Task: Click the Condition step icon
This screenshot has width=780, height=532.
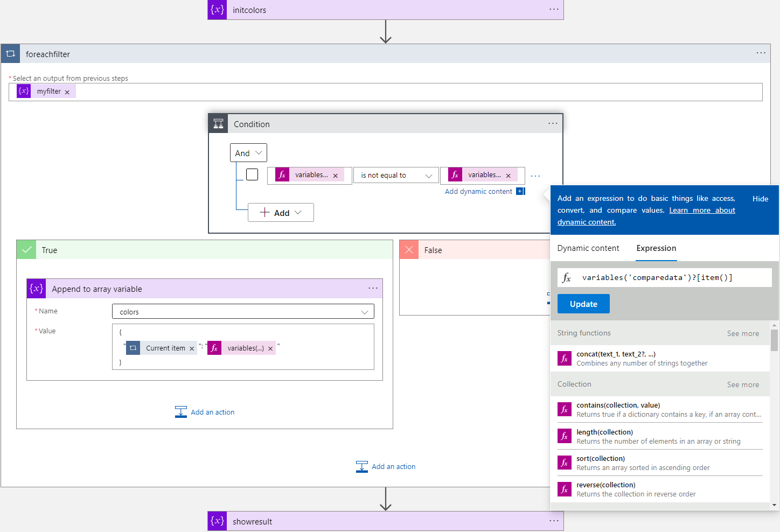Action: point(218,124)
